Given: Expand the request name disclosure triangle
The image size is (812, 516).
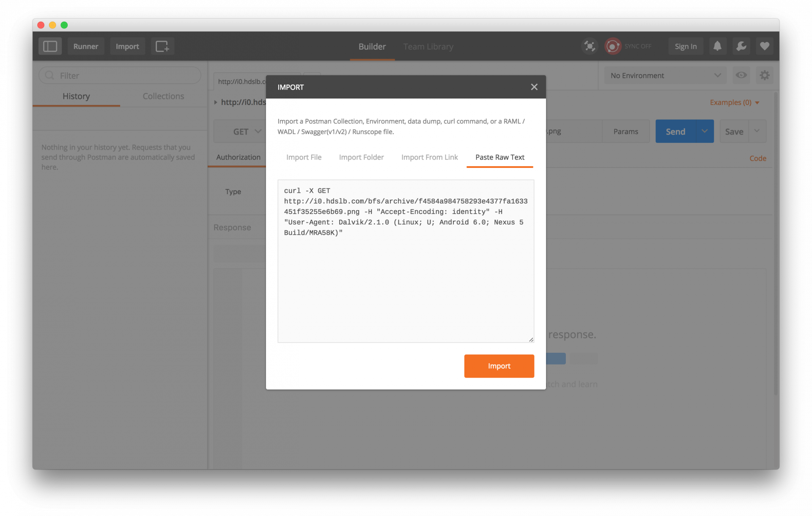Looking at the screenshot, I should point(216,102).
